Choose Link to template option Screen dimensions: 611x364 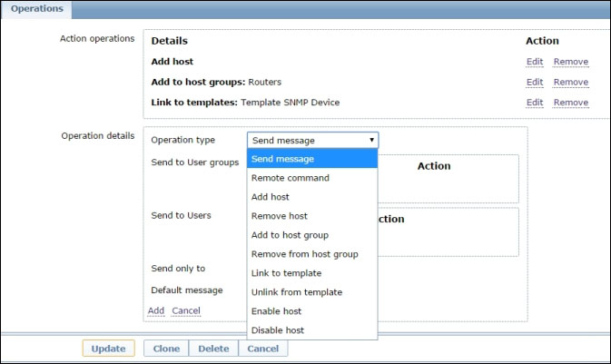[286, 273]
